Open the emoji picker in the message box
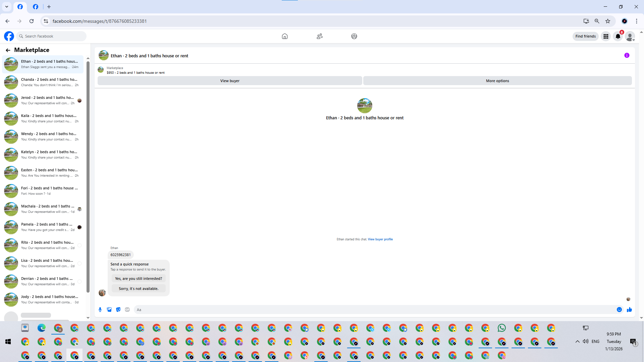Screen dimensions: 644x362 619,310
